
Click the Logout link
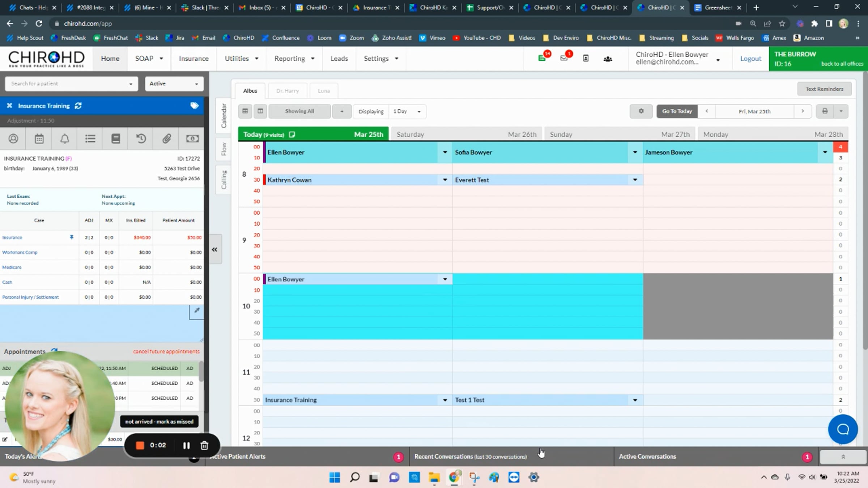(x=750, y=59)
